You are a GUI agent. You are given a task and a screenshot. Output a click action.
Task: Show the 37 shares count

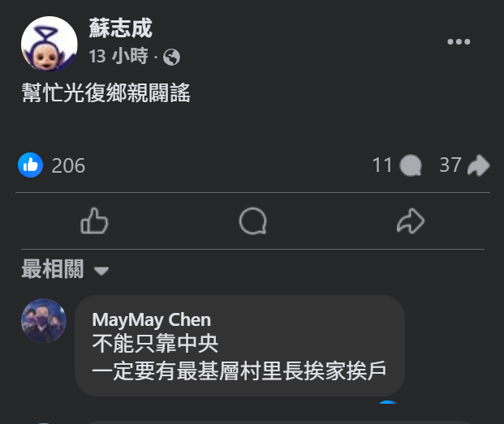[450, 165]
